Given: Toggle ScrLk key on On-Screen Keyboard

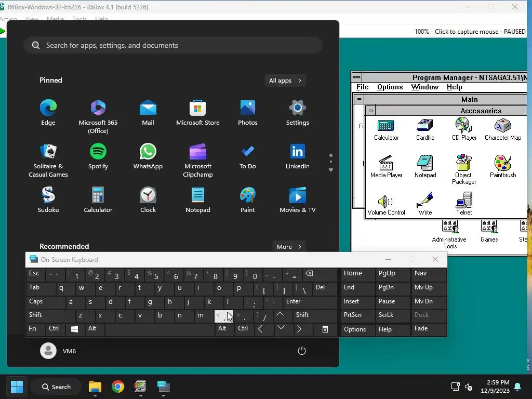Looking at the screenshot, I should [392, 315].
